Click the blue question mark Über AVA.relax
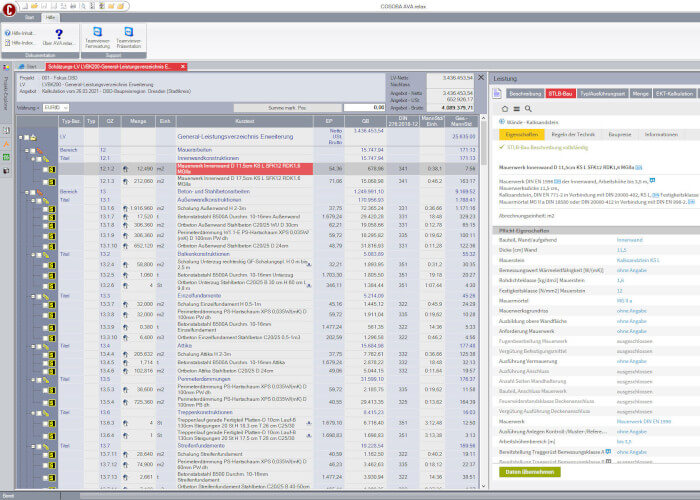This screenshot has height=500, width=700. pos(58,37)
